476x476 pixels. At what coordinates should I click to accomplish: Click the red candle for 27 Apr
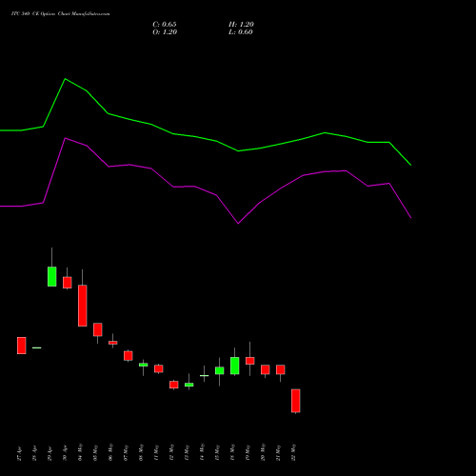pos(22,346)
